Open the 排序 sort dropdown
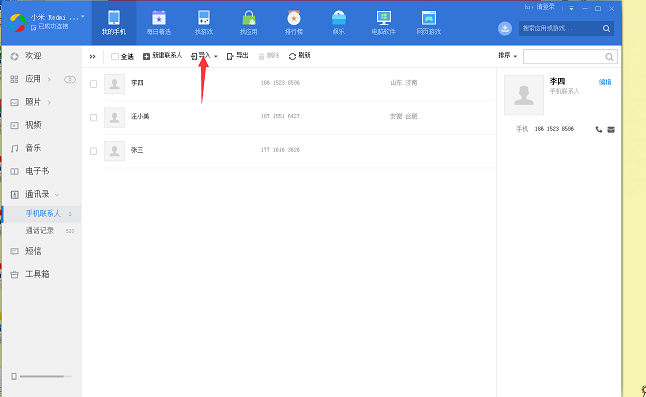Image resolution: width=646 pixels, height=397 pixels. click(507, 56)
